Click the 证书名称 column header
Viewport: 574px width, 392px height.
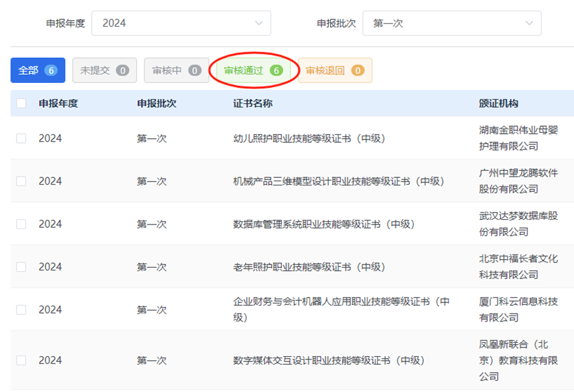click(x=252, y=104)
